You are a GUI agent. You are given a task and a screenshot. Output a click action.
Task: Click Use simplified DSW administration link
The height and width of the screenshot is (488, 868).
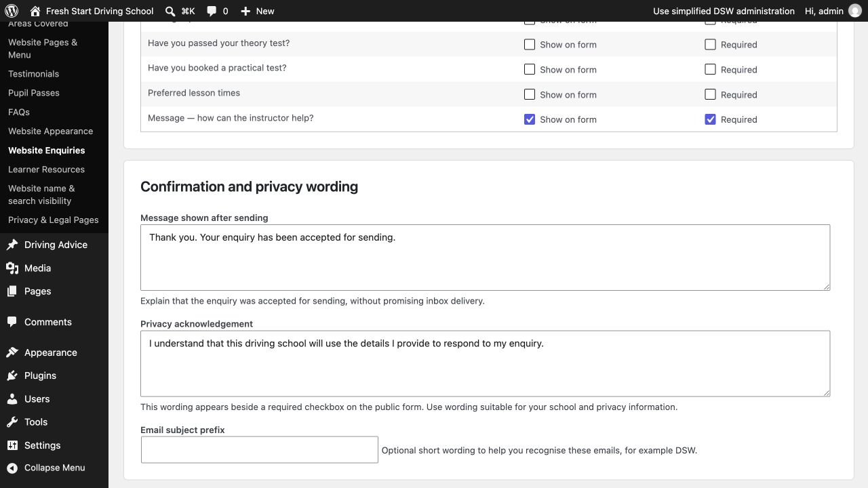[x=724, y=11]
